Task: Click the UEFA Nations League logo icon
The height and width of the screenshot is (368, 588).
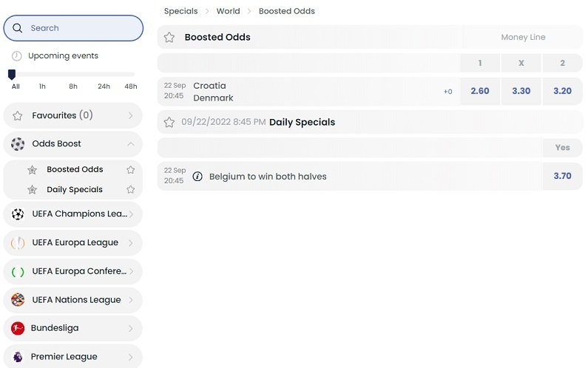Action: (x=18, y=300)
